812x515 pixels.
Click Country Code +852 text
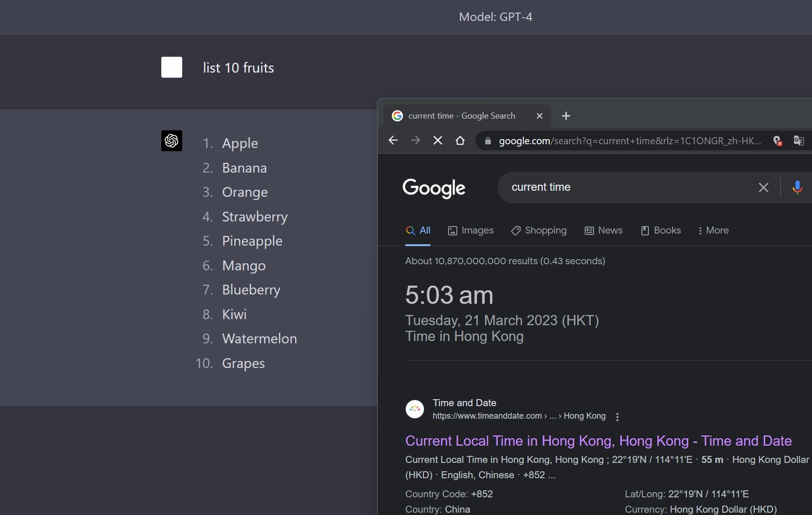tap(449, 494)
